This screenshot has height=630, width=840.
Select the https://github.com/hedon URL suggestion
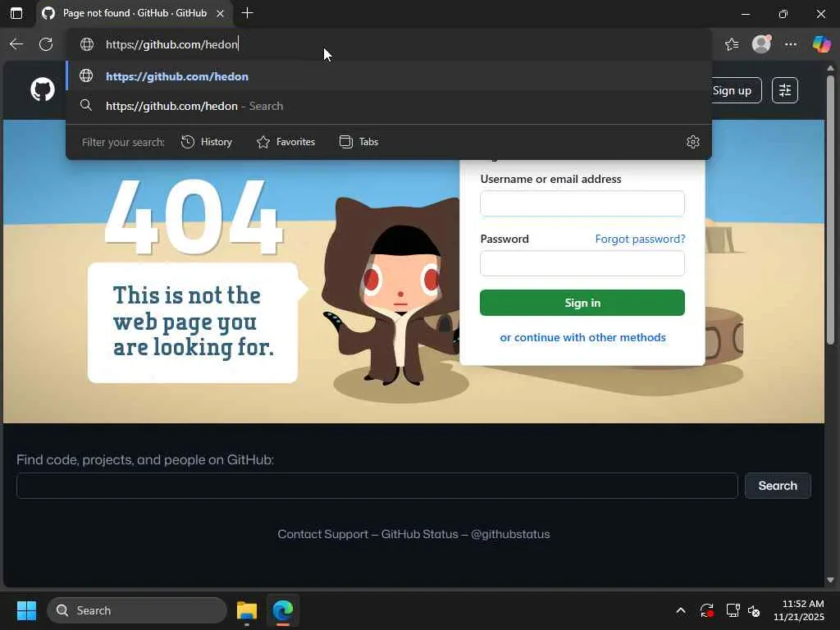[389, 76]
